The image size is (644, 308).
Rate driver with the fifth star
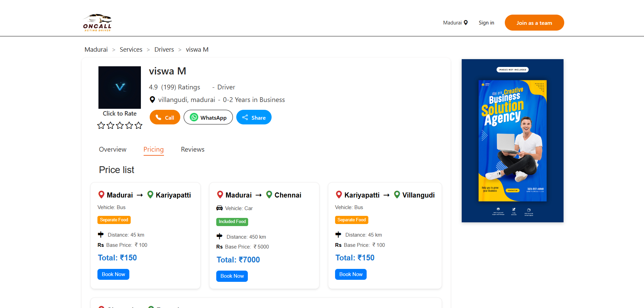[139, 126]
